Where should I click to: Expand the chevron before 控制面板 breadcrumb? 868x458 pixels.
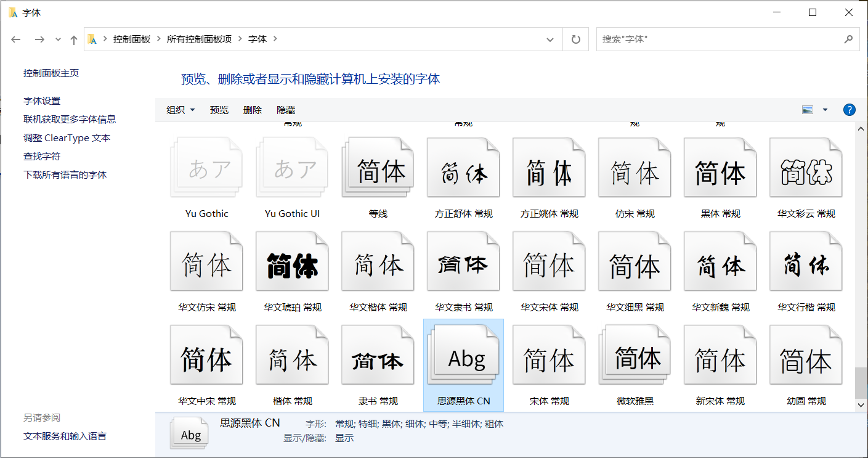[105, 39]
